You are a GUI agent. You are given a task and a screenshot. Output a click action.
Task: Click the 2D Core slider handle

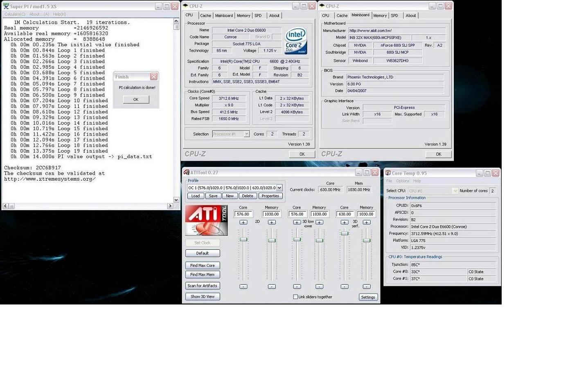(243, 239)
